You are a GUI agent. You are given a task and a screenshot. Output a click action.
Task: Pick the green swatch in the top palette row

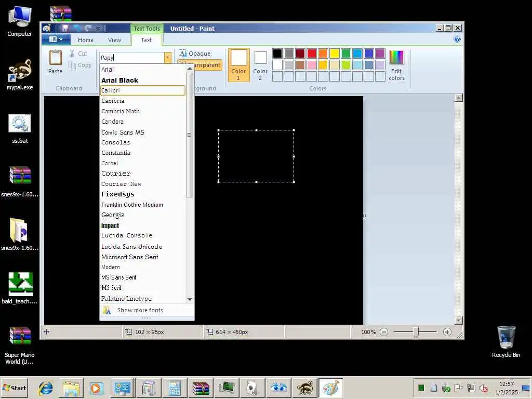pos(346,54)
